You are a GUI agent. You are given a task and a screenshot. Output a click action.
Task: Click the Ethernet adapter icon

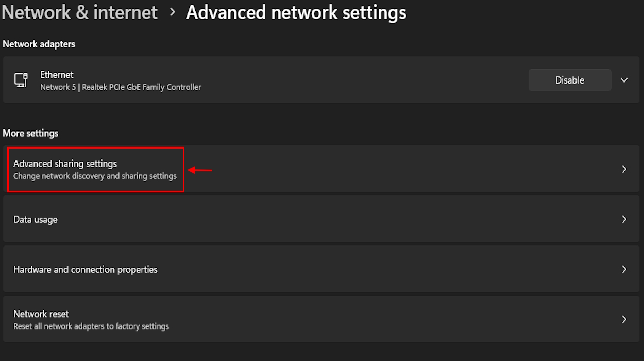point(21,79)
